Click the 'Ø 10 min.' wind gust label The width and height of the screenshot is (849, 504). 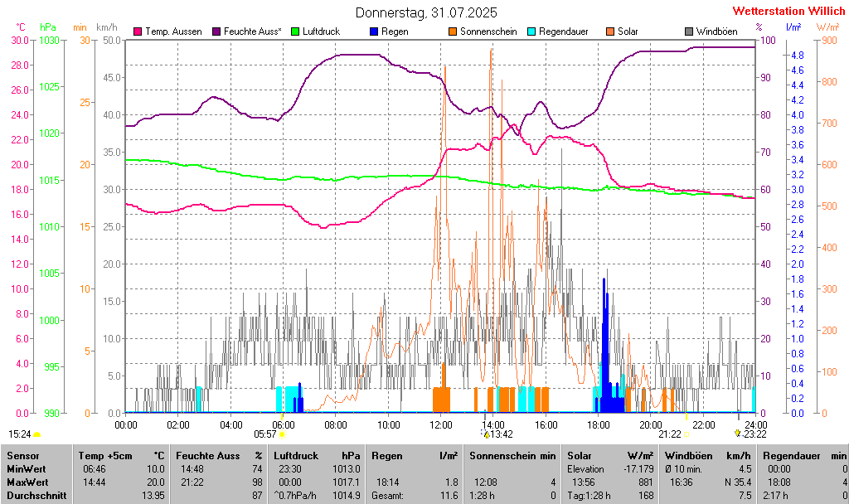(x=683, y=469)
